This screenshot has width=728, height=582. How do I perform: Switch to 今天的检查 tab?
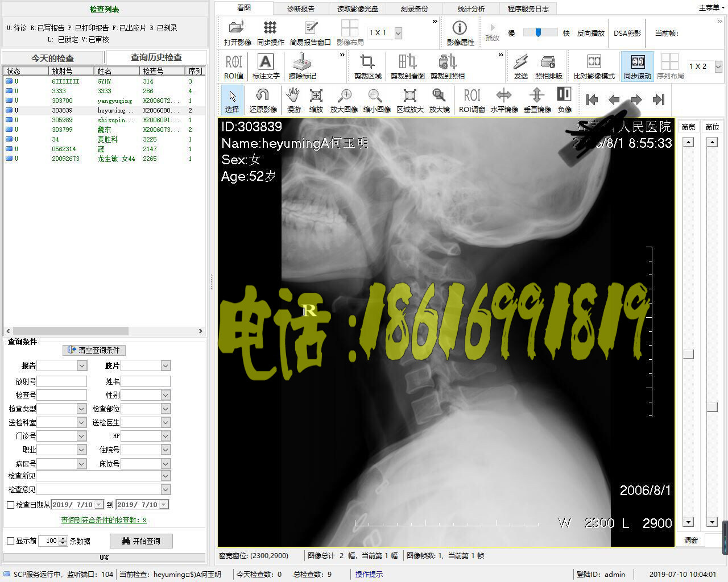tap(53, 58)
